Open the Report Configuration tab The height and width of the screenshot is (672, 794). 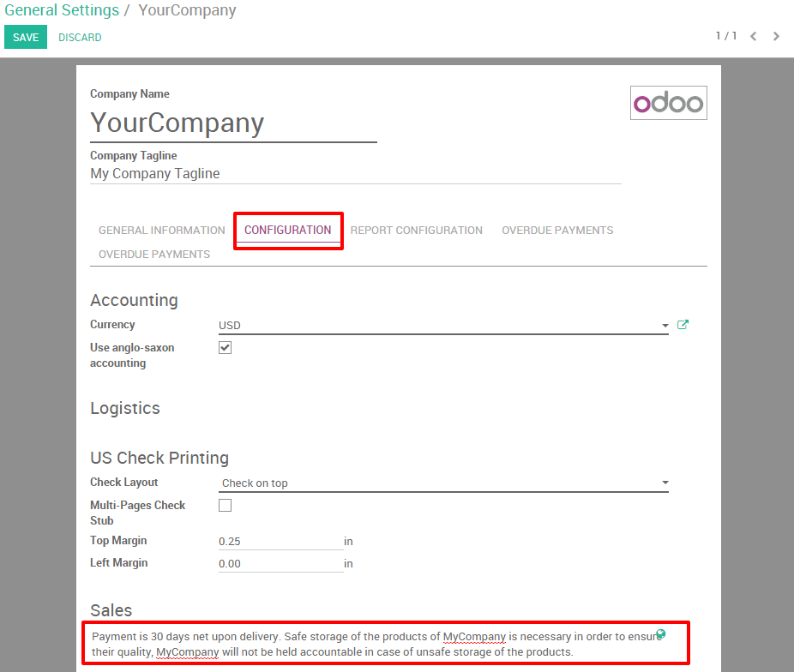pos(417,231)
